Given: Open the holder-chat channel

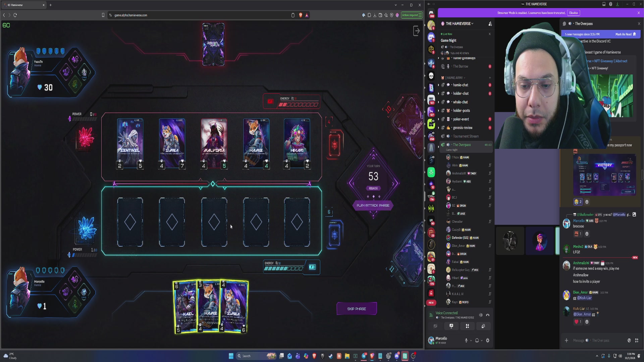Looking at the screenshot, I should click(466, 94).
